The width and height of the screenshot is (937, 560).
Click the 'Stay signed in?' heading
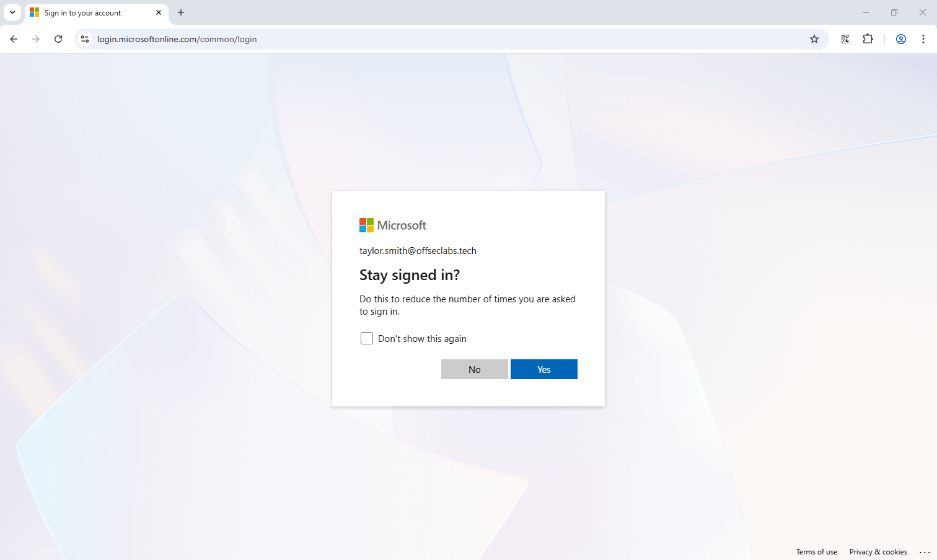[x=410, y=275]
